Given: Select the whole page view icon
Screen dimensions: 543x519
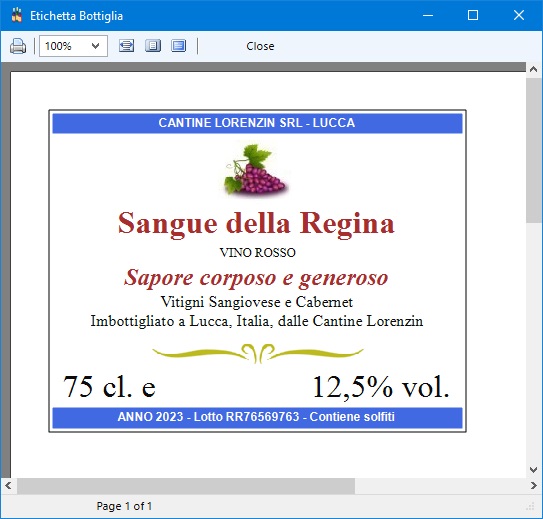Looking at the screenshot, I should 153,46.
